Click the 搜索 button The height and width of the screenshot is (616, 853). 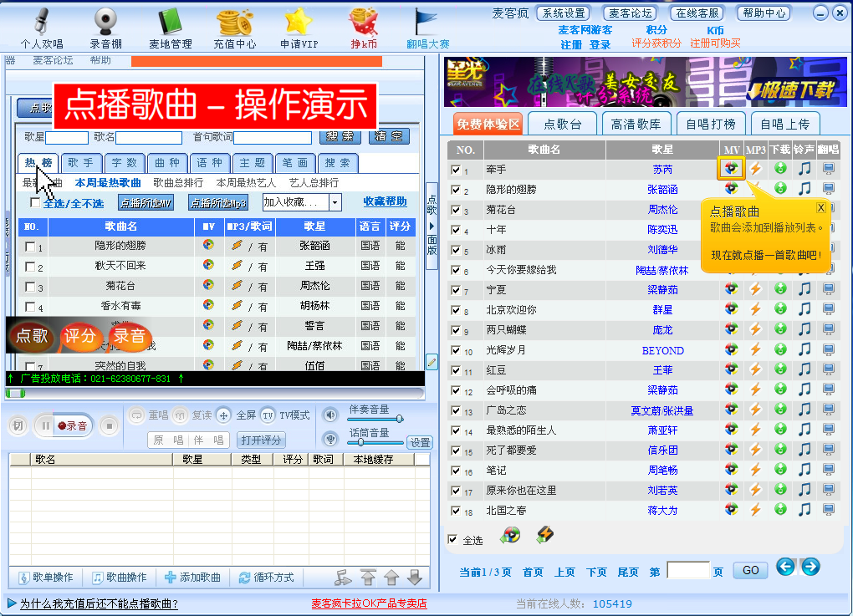tap(340, 136)
